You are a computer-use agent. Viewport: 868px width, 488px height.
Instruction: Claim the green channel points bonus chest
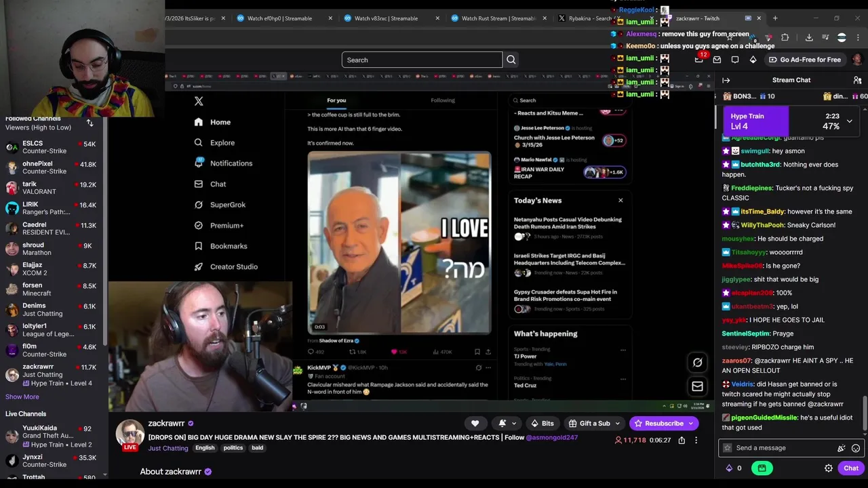pos(762,468)
